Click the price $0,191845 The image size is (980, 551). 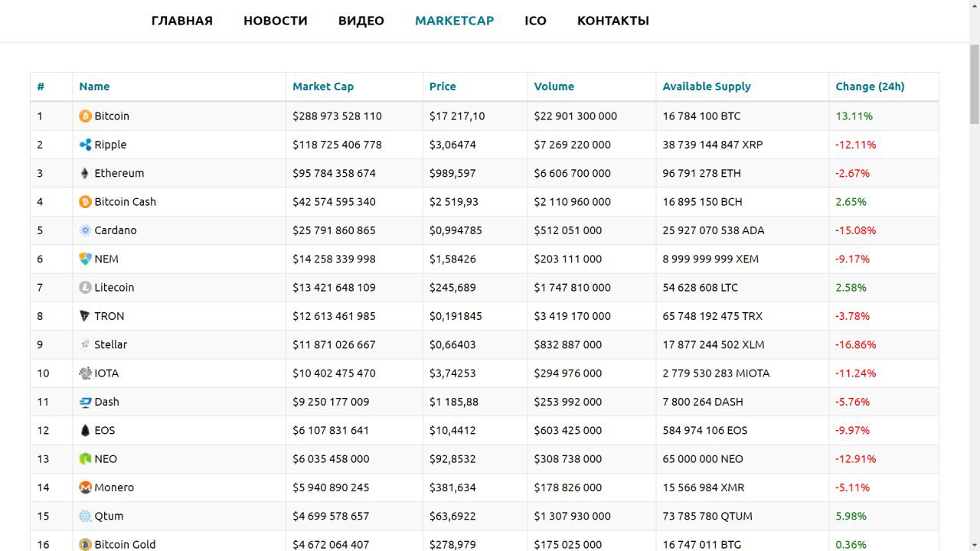[456, 316]
